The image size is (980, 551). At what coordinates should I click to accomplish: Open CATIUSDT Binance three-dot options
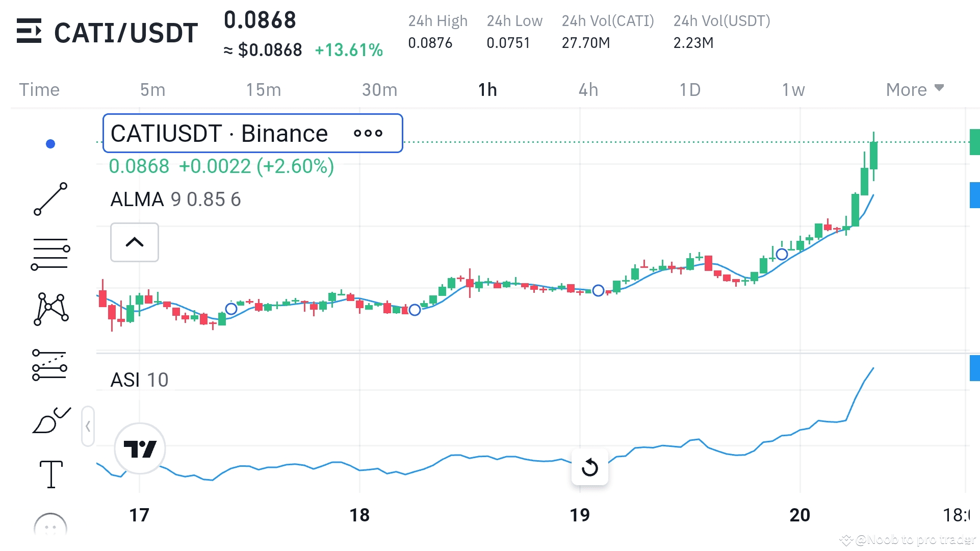point(368,134)
